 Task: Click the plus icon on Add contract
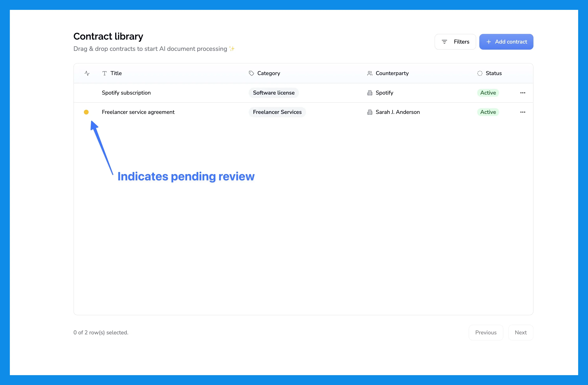point(489,42)
